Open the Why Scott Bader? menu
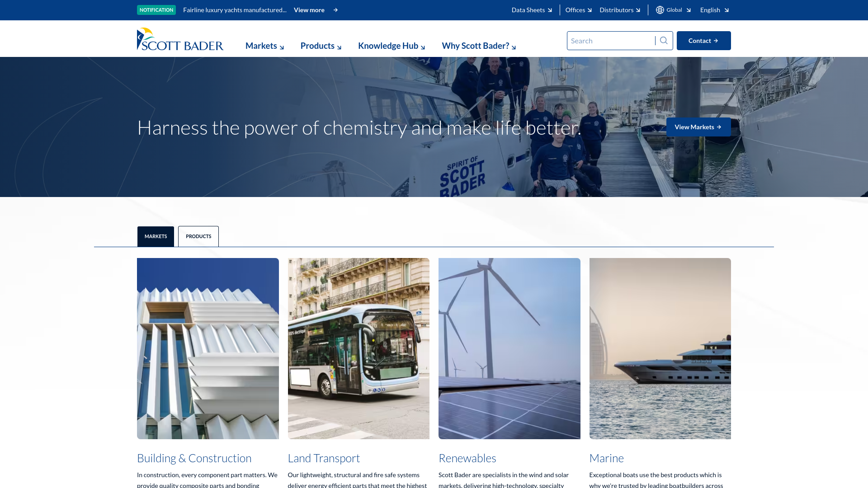Image resolution: width=868 pixels, height=488 pixels. pos(479,46)
